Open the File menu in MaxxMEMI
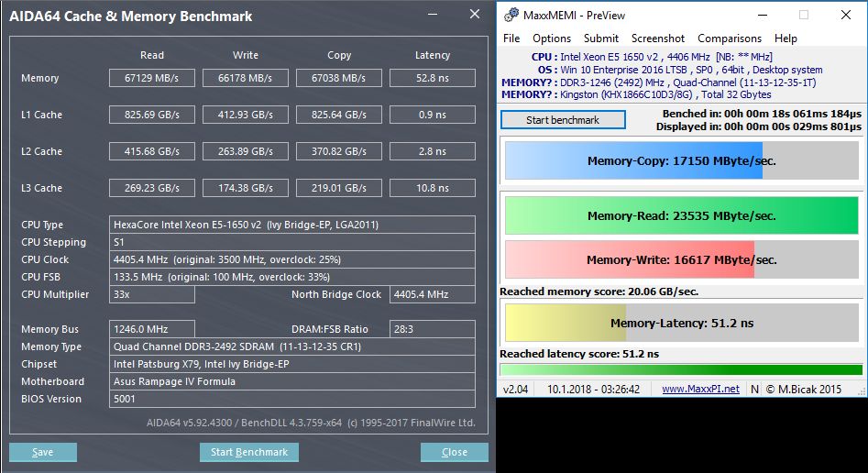The height and width of the screenshot is (473, 868). coord(511,38)
